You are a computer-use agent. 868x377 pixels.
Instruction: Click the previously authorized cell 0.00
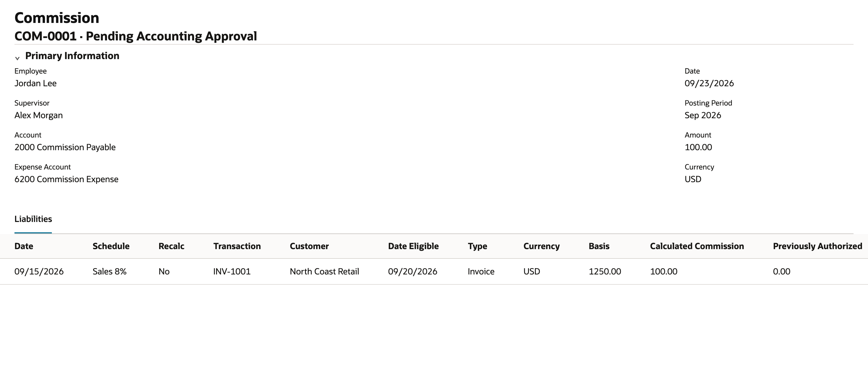pyautogui.click(x=782, y=271)
